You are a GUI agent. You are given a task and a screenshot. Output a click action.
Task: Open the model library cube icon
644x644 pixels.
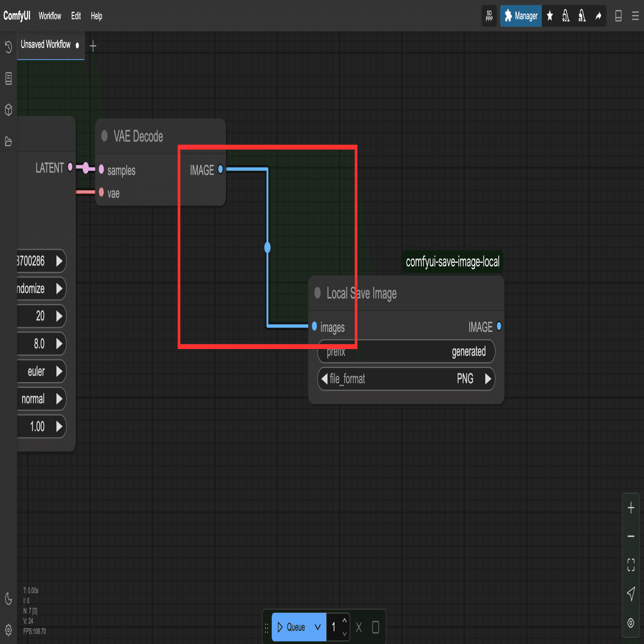point(8,110)
